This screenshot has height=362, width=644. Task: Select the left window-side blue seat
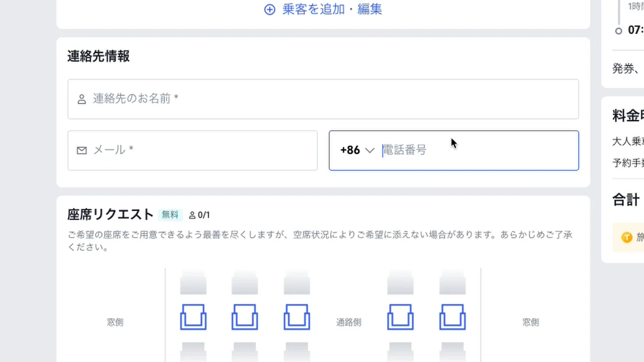tap(193, 317)
